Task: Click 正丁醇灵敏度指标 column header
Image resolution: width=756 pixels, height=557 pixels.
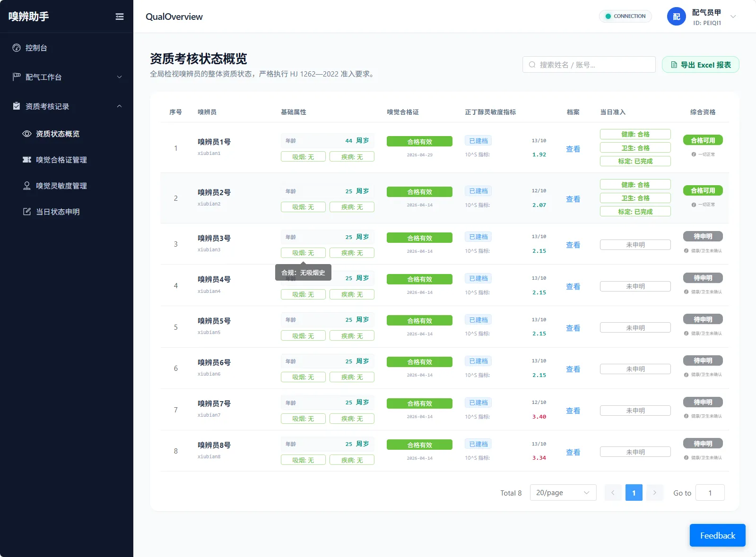Action: (x=490, y=112)
